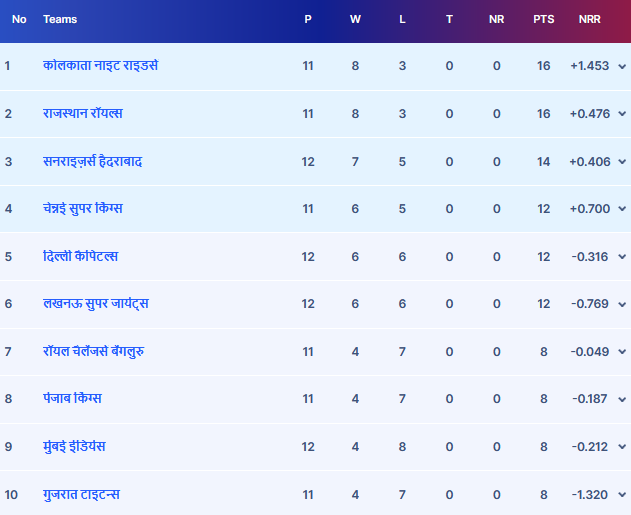Select दिल्ली कैपिटल्स team name
This screenshot has width=631, height=515.
pos(80,257)
